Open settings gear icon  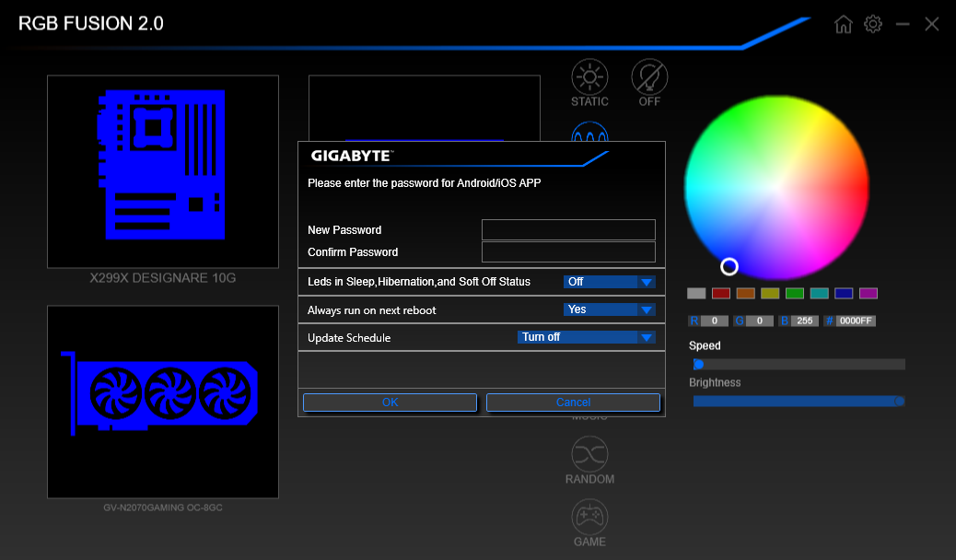point(873,24)
